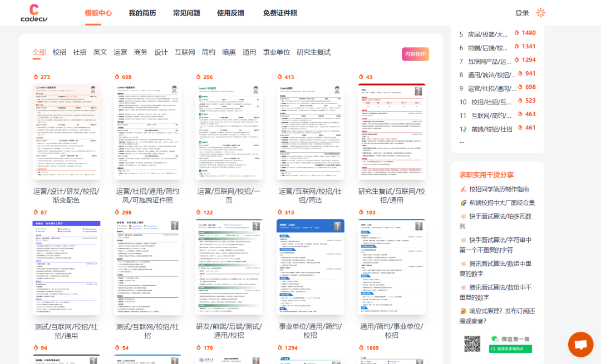Open 快手面试算法/帕多瓦数列 article
This screenshot has height=364, width=601.
click(x=496, y=221)
